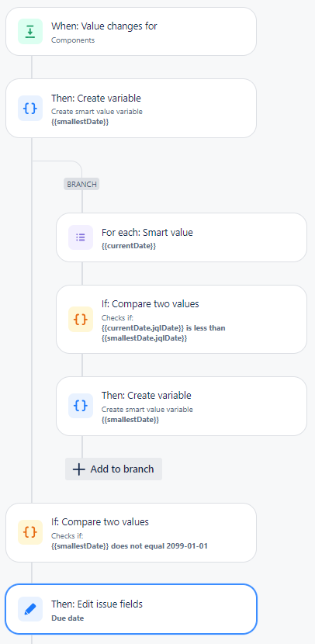The width and height of the screenshot is (315, 644).
Task: Click the Components text under the trigger
Action: pyautogui.click(x=73, y=40)
